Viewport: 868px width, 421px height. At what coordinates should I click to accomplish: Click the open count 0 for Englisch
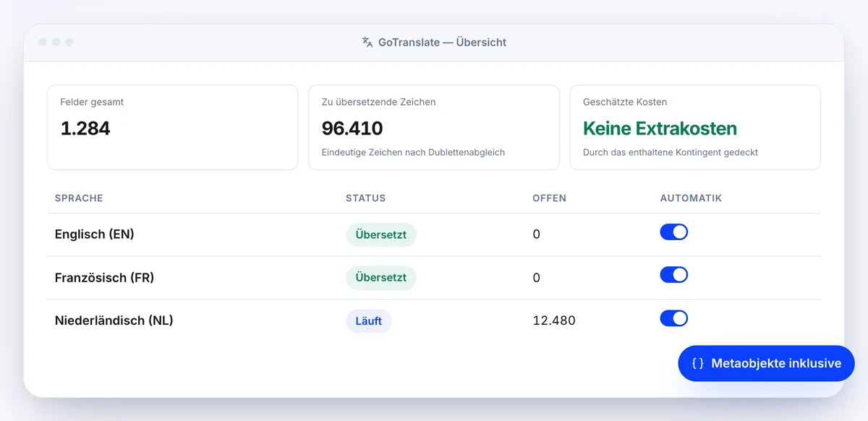(x=537, y=234)
